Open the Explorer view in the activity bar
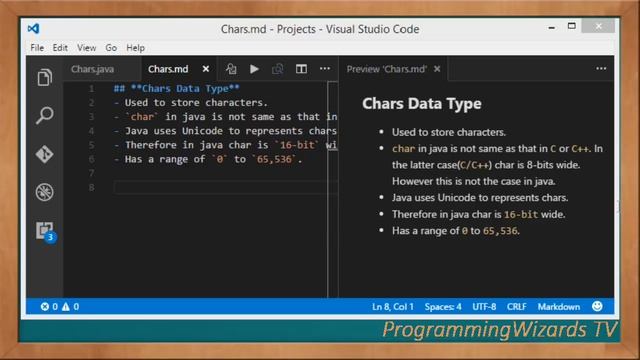 pos(45,77)
